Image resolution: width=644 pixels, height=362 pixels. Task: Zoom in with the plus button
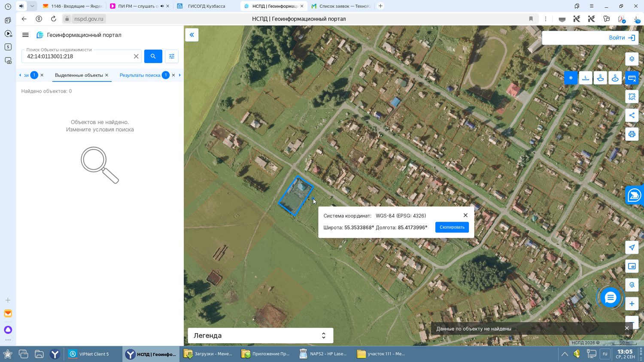pos(632,304)
